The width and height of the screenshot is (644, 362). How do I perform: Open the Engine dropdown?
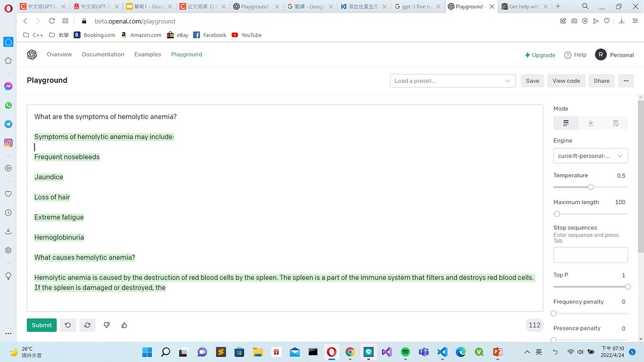click(590, 155)
